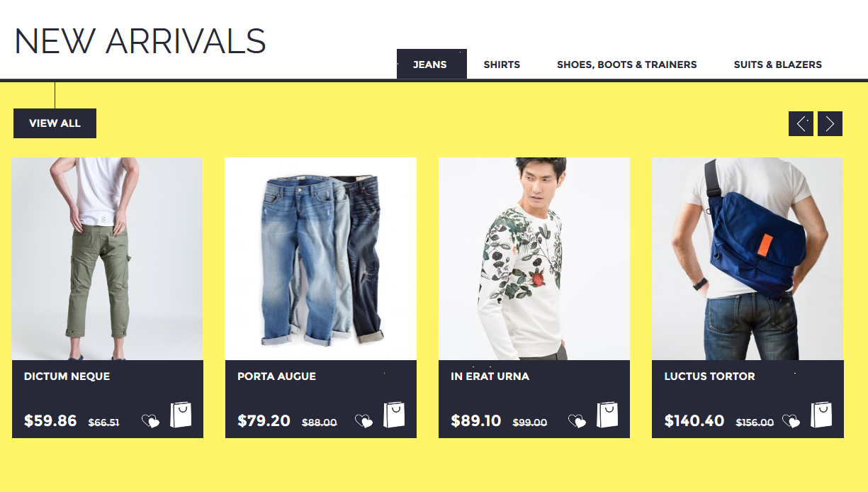Screen dimensions: 868x492
Task: Add Dictum Neque to shopping bag
Action: click(181, 415)
